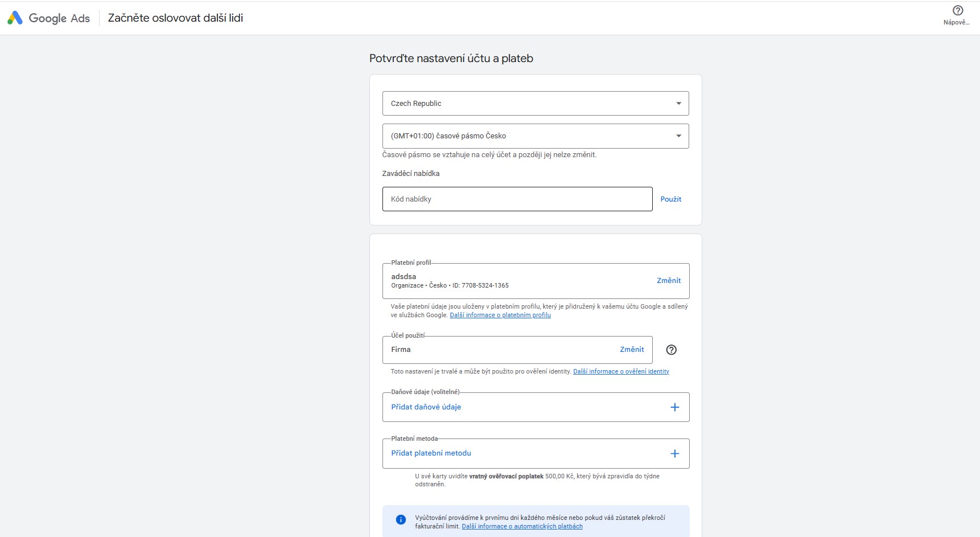The height and width of the screenshot is (537, 980).
Task: Click Změnit in Platební profil box
Action: pyautogui.click(x=668, y=281)
